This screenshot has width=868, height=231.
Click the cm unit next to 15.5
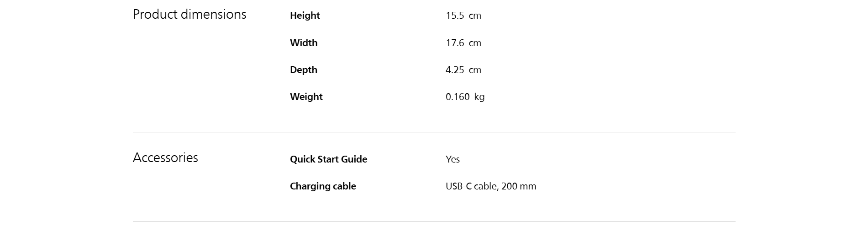pyautogui.click(x=475, y=16)
